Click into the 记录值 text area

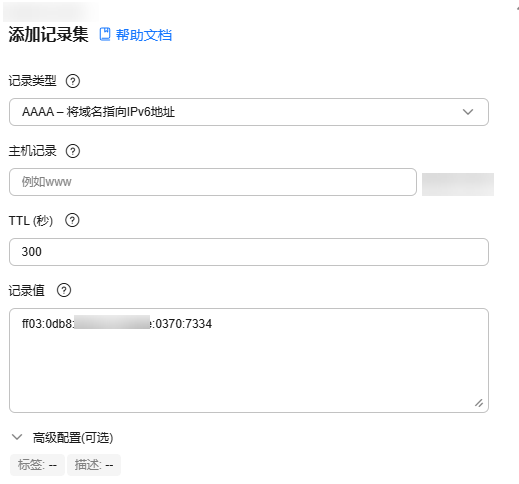coord(249,360)
